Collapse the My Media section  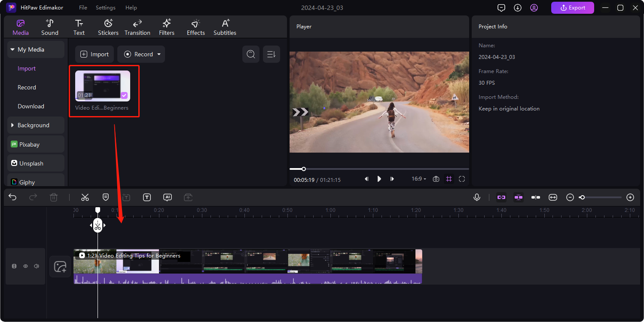[12, 49]
